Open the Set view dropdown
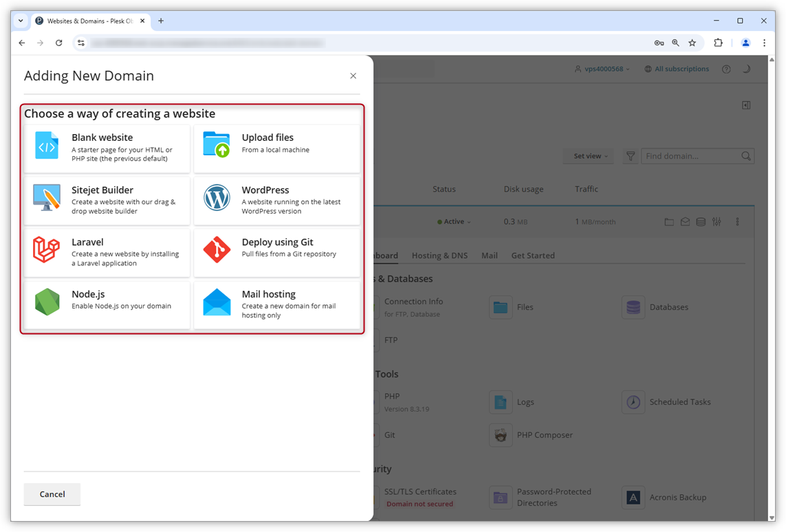 pyautogui.click(x=588, y=156)
